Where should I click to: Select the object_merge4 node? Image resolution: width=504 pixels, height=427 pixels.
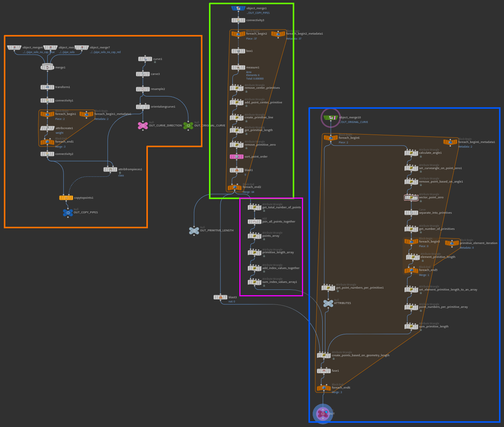click(14, 48)
